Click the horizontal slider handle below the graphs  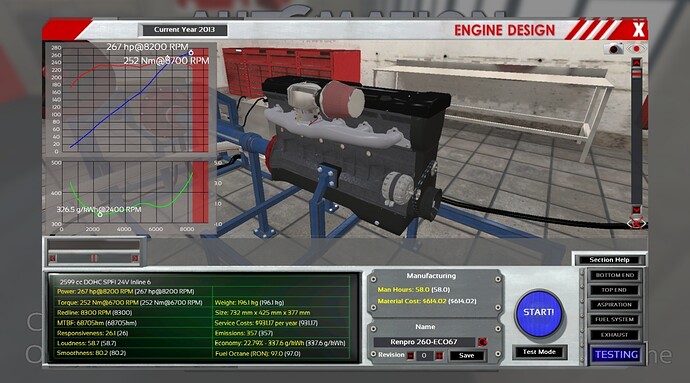[x=94, y=258]
